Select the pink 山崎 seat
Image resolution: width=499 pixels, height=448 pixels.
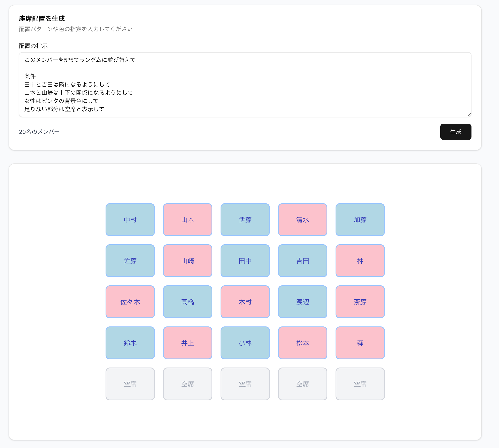pos(187,261)
